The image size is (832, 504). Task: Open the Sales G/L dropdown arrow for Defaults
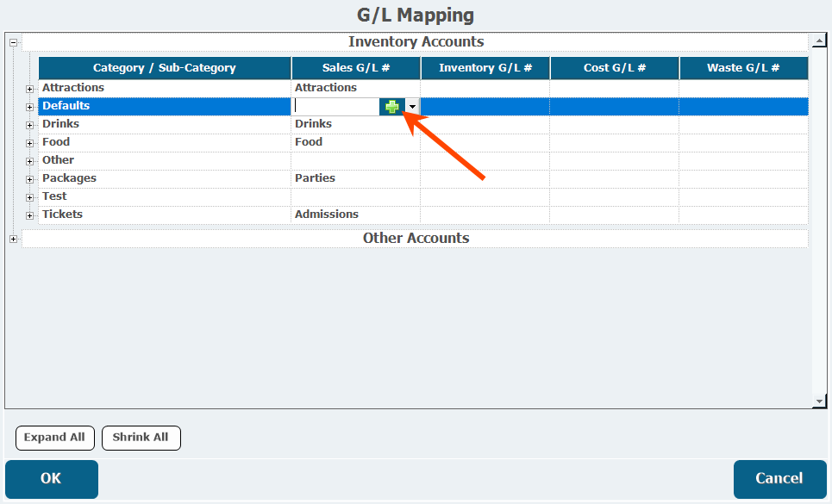click(x=412, y=107)
